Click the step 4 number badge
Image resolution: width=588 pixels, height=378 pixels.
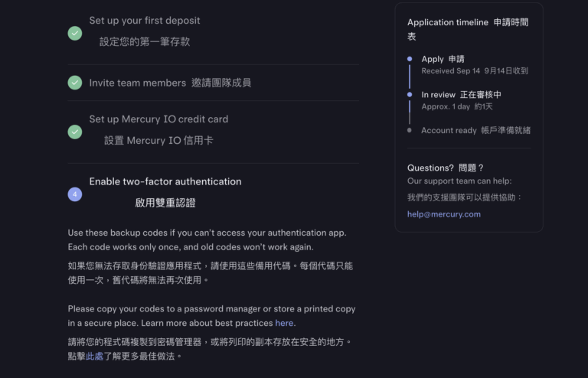[75, 194]
